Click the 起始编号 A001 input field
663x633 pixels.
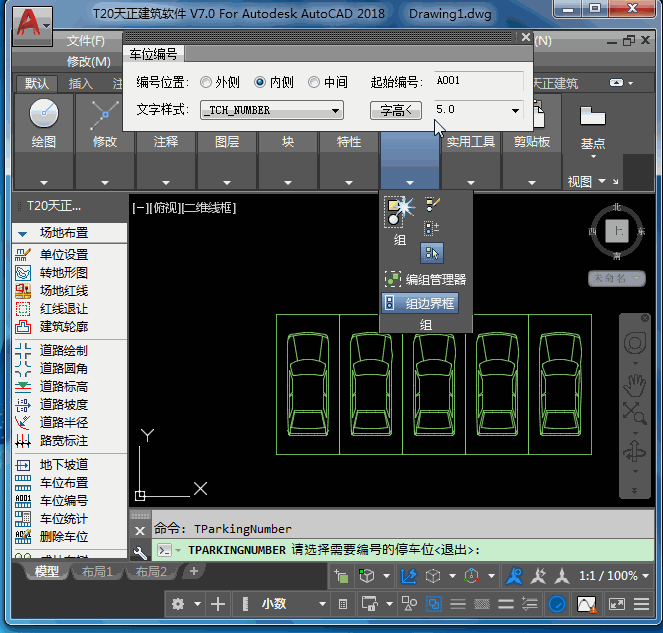(x=479, y=80)
